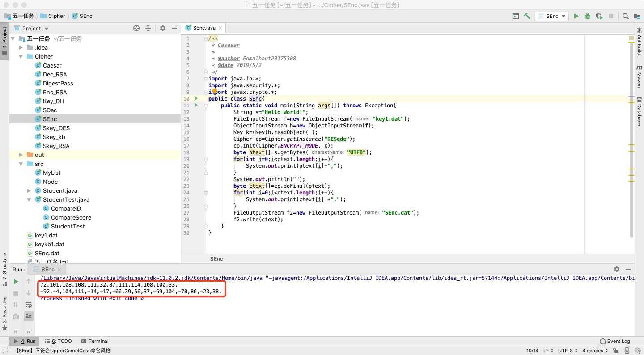Click the hector inspector icon in status bar
The height and width of the screenshot is (355, 644).
pyautogui.click(x=627, y=351)
